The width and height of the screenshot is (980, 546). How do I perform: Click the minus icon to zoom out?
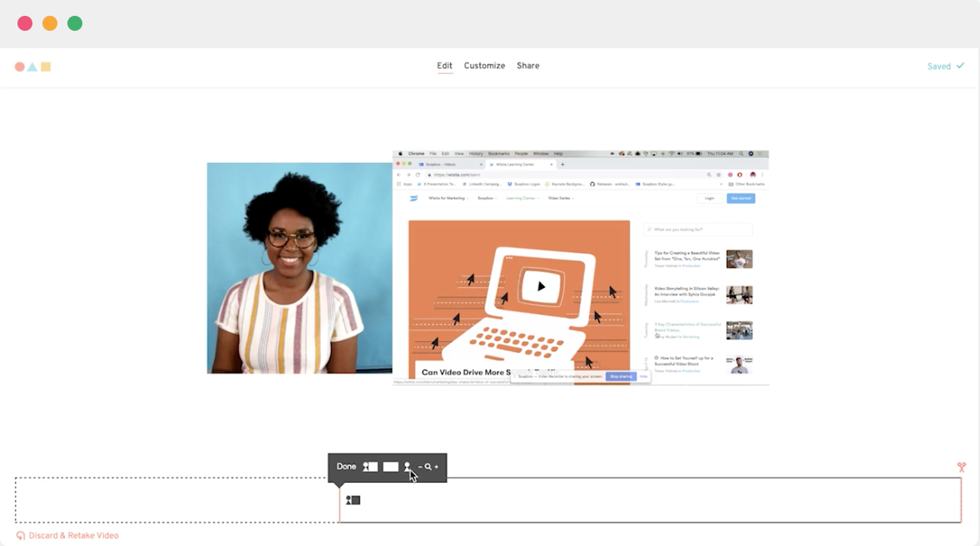point(420,466)
